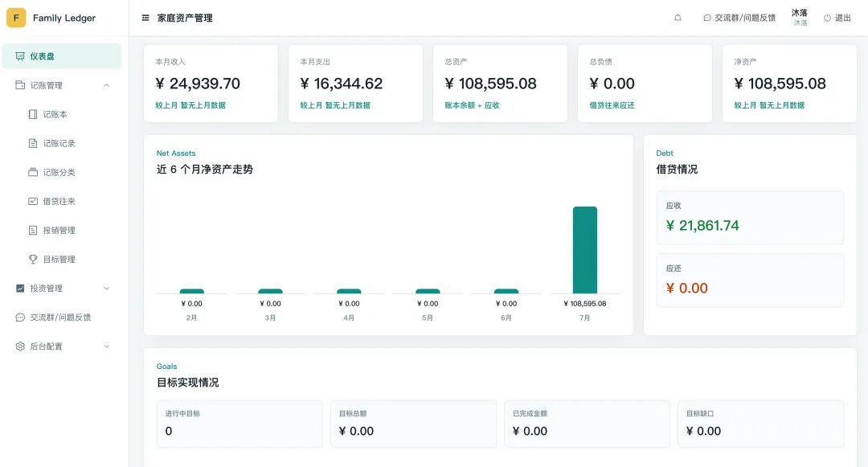
Task: Click the 后台配置 gear icon
Action: [x=20, y=346]
